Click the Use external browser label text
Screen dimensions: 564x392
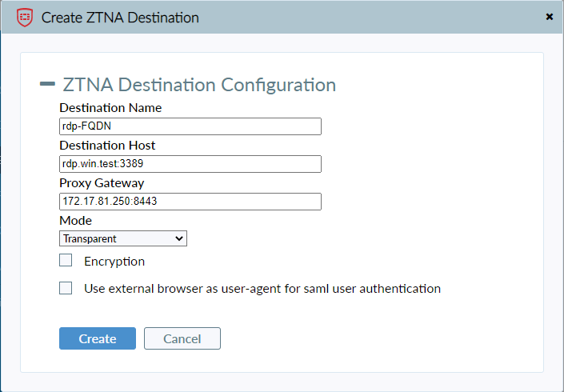pyautogui.click(x=262, y=288)
